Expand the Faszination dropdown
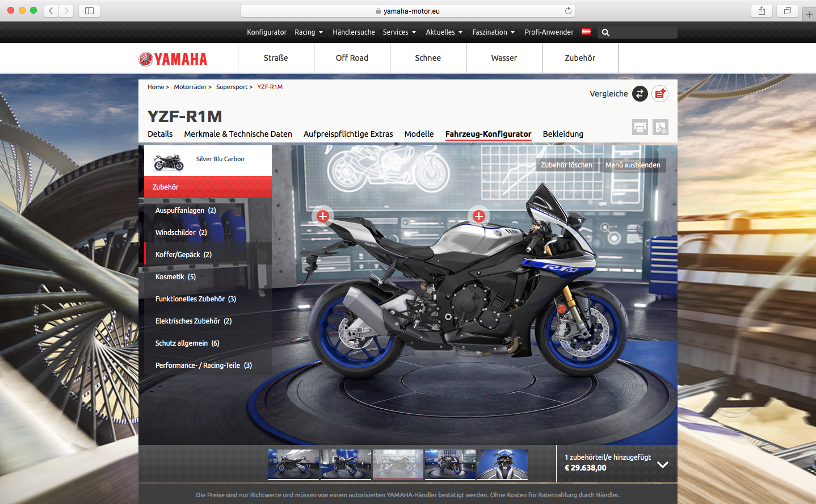Screen dimensions: 816x504 [x=494, y=32]
